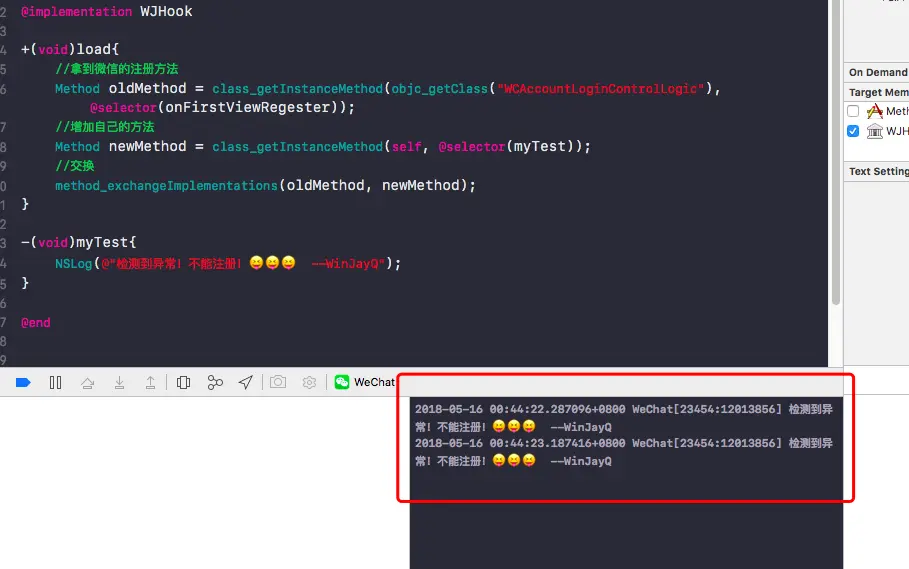The image size is (909, 569).
Task: Enable the unchecked Meth target membership checkbox
Action: tap(853, 111)
